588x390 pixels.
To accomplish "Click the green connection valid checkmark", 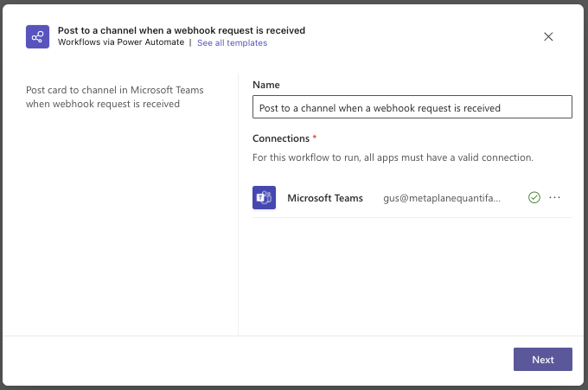I will pyautogui.click(x=534, y=197).
